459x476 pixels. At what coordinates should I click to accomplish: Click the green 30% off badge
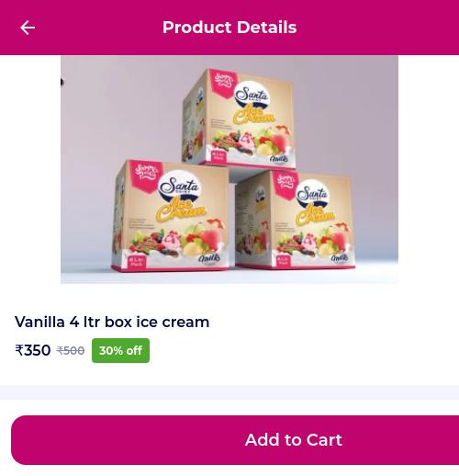pos(120,350)
